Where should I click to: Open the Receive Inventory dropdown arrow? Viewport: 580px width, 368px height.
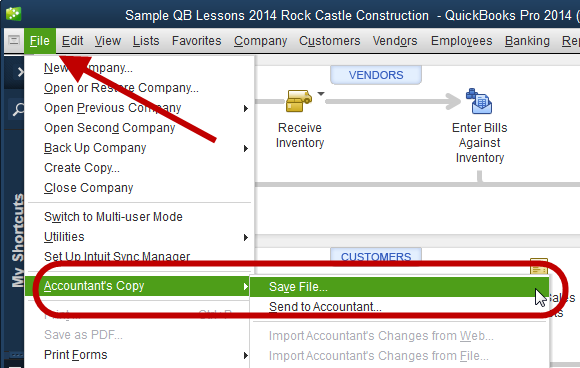321,94
